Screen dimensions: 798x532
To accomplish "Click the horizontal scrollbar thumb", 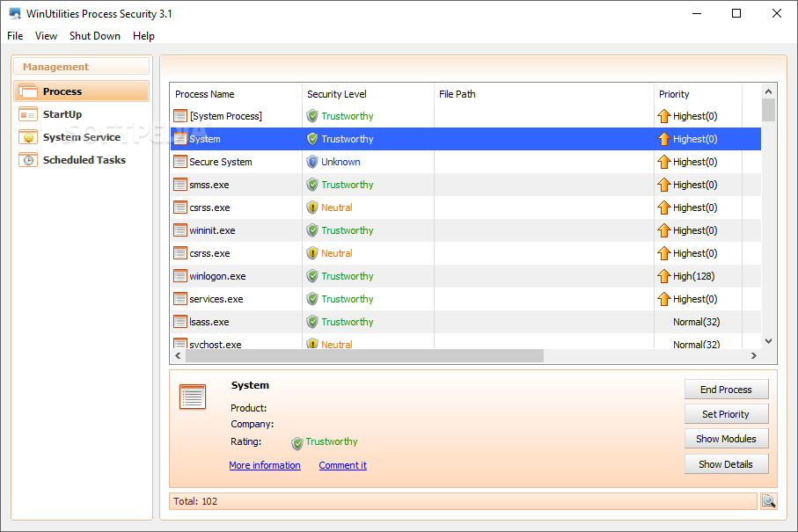I will click(364, 356).
